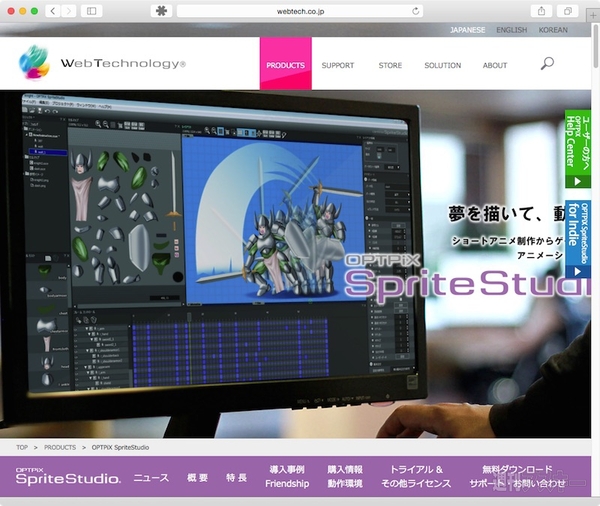Switch language to JAPANESE
The width and height of the screenshot is (600, 506).
coord(467,30)
